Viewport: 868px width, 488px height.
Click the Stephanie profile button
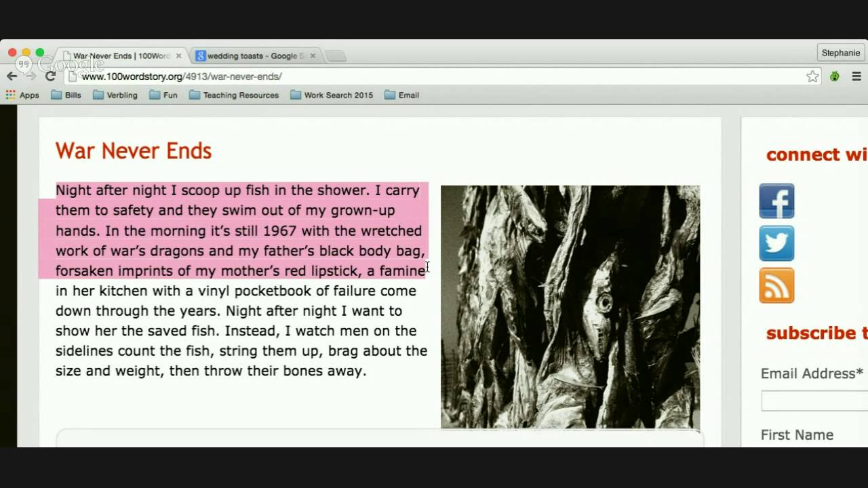840,53
